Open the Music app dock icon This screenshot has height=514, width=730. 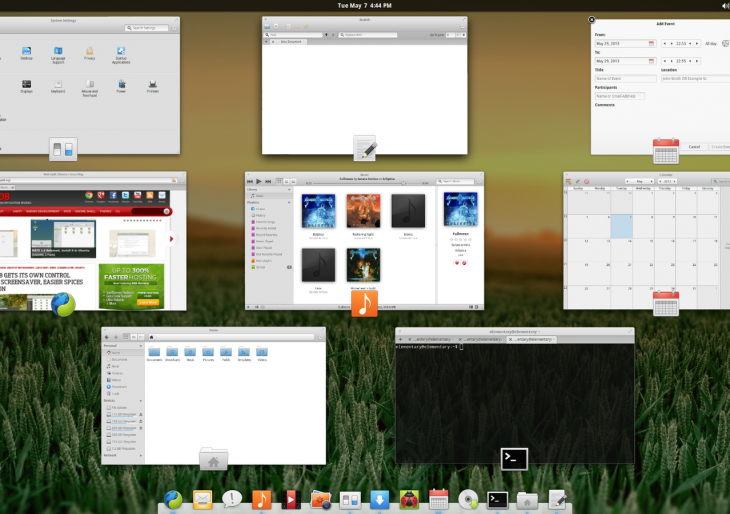(x=261, y=499)
